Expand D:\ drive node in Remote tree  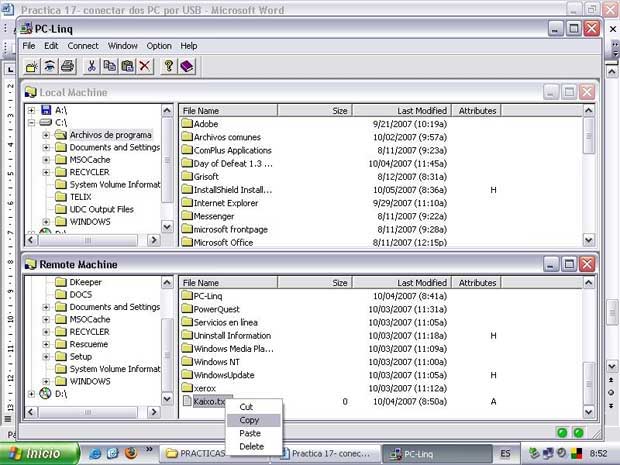pos(31,394)
